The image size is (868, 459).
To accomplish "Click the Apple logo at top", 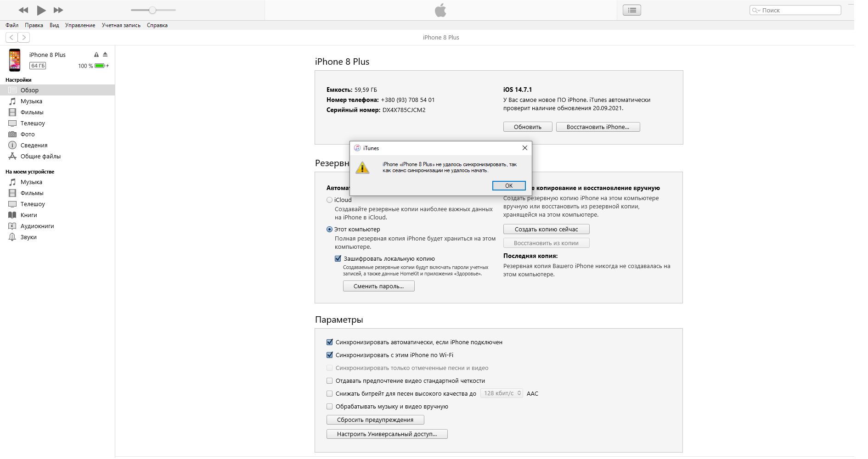I will point(441,10).
